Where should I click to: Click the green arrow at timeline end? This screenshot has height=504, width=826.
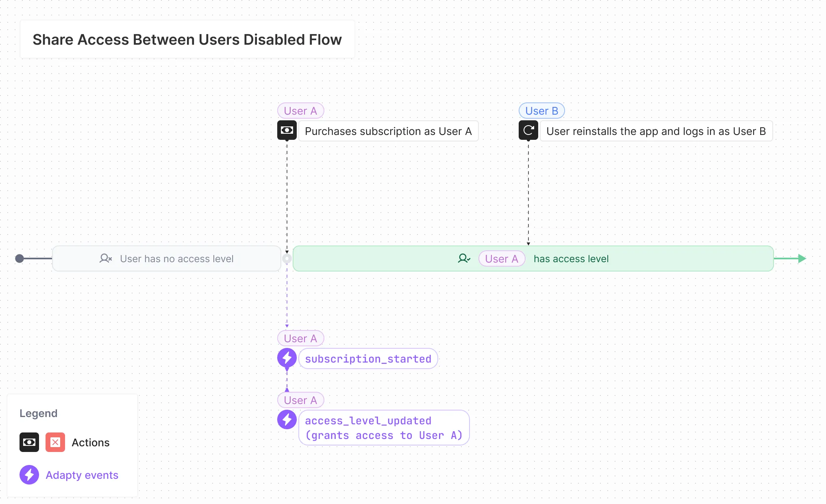[x=801, y=259]
